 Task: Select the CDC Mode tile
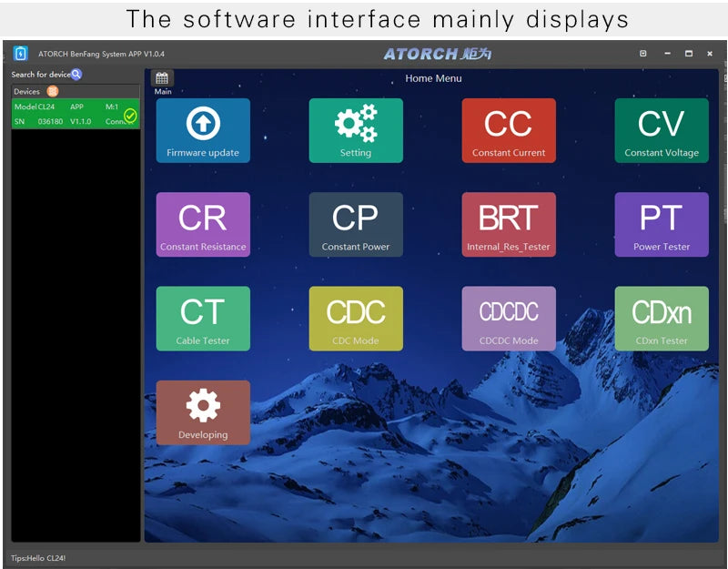point(356,319)
